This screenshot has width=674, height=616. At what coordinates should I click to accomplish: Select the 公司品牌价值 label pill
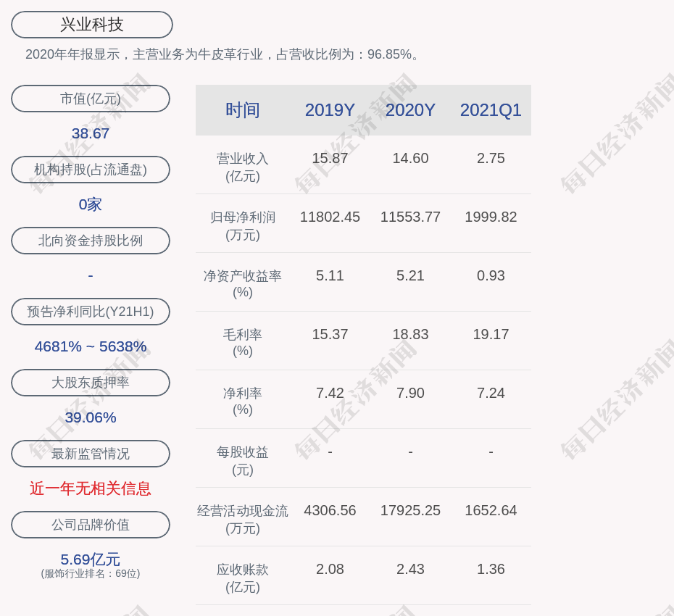[x=91, y=525]
